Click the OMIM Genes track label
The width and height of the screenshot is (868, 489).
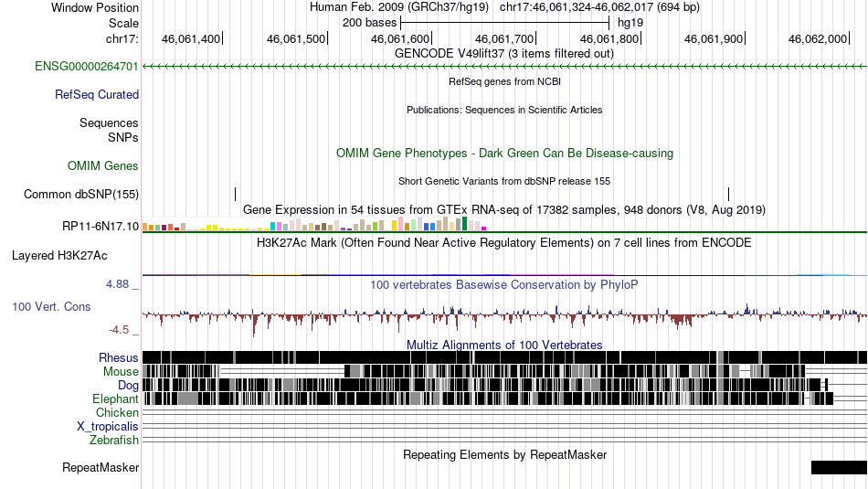pyautogui.click(x=103, y=166)
